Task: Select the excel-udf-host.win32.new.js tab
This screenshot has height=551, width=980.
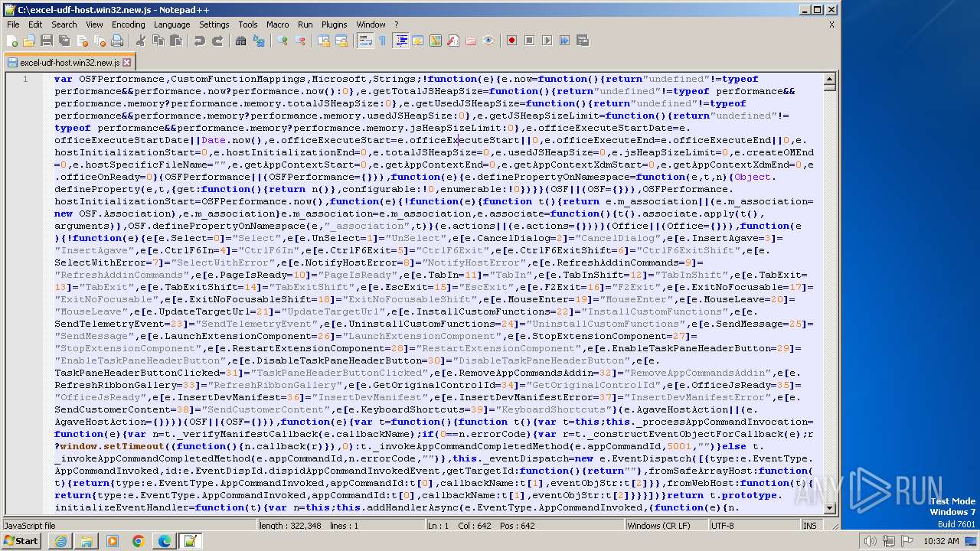Action: point(69,62)
